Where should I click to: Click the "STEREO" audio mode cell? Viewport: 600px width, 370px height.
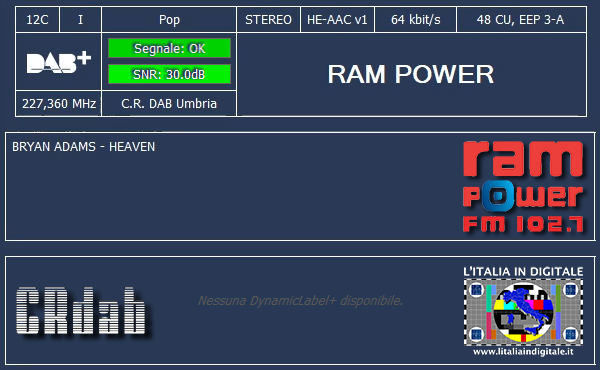[268, 20]
